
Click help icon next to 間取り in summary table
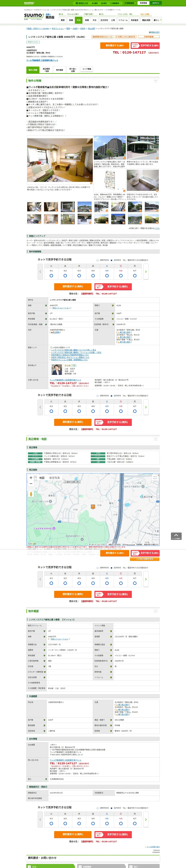[113, 306]
